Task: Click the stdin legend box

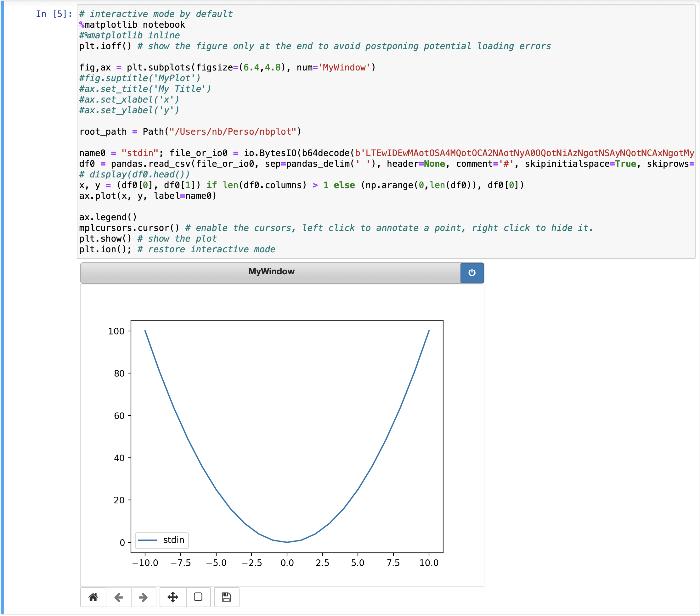Action: (162, 540)
